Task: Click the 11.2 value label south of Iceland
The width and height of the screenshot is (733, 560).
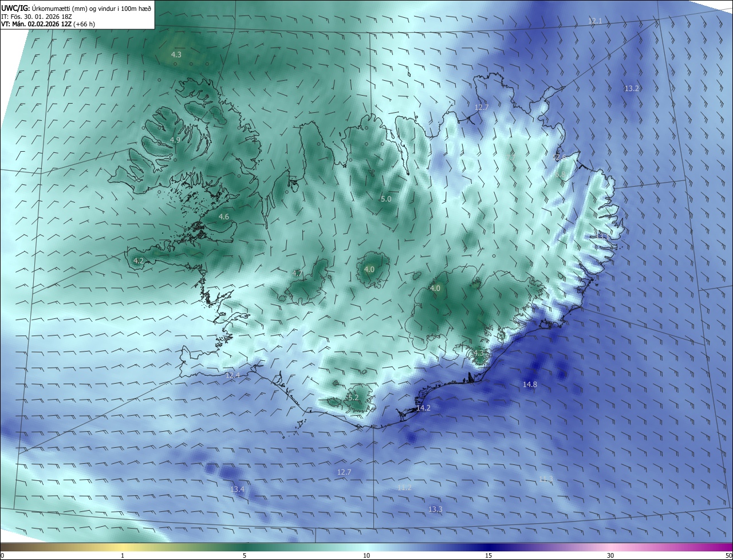Action: click(x=404, y=487)
